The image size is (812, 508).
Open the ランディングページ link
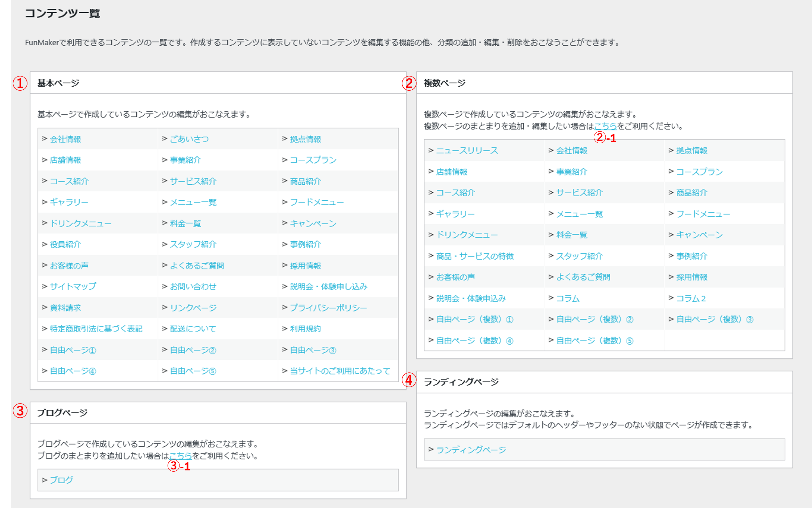pos(471,449)
